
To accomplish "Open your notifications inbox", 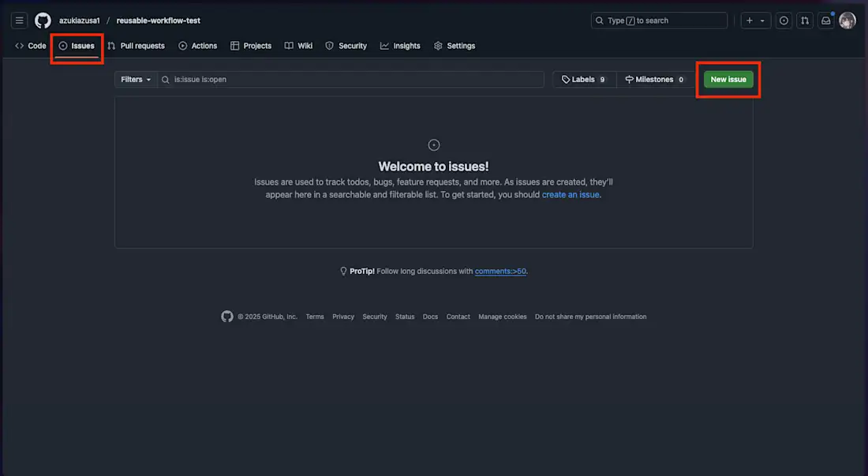I will coord(825,20).
